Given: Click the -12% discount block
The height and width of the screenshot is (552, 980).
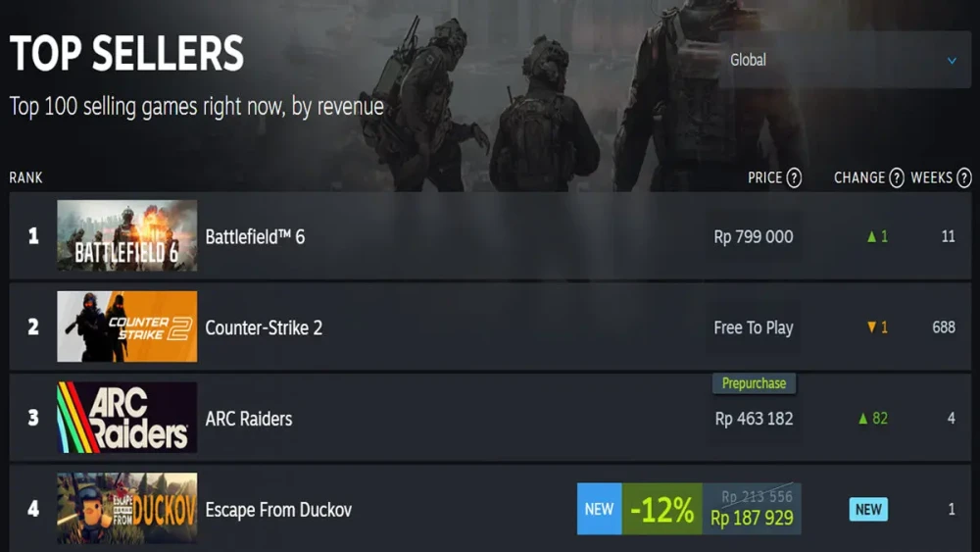Looking at the screenshot, I should coord(661,509).
